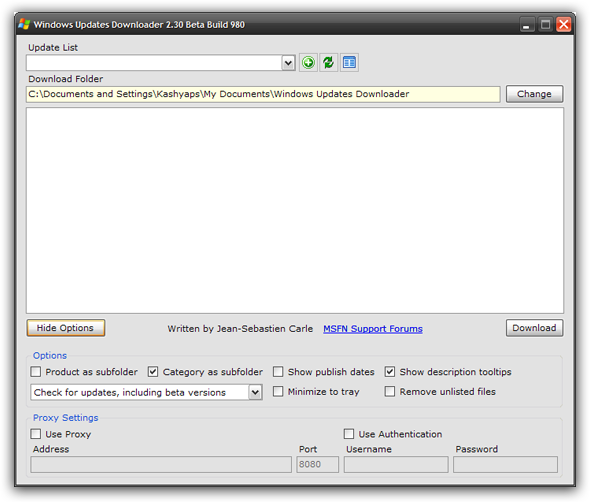590x502 pixels.
Task: Click the Change folder button
Action: pos(534,94)
